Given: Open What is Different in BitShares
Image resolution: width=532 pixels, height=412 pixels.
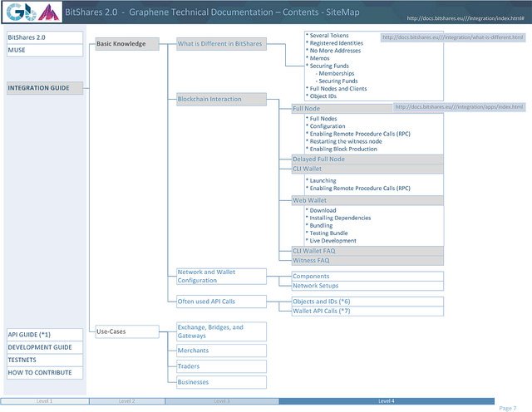Looking at the screenshot, I should pos(222,44).
